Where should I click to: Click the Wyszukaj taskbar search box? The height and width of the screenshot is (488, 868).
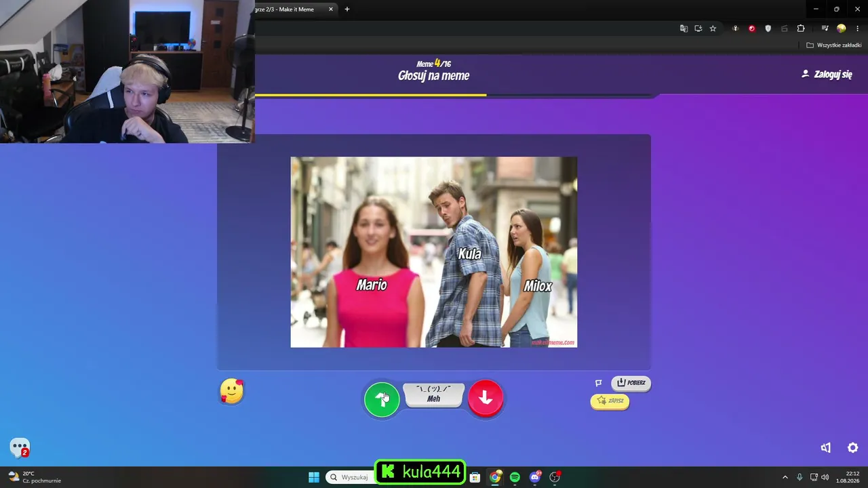point(349,477)
